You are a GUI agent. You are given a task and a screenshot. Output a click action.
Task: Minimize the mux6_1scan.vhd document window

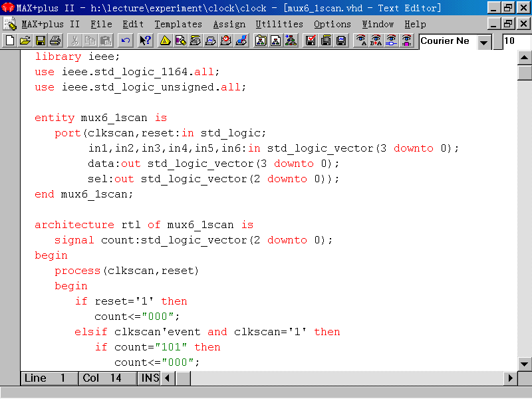point(493,24)
